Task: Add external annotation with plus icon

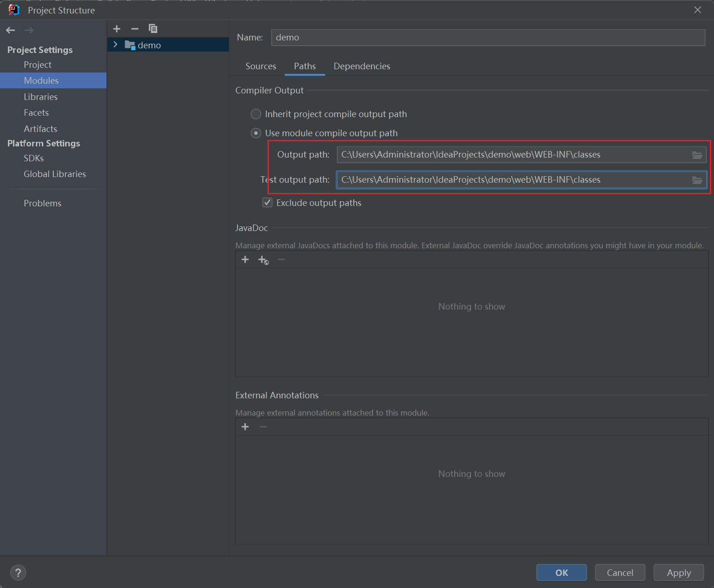Action: tap(245, 427)
